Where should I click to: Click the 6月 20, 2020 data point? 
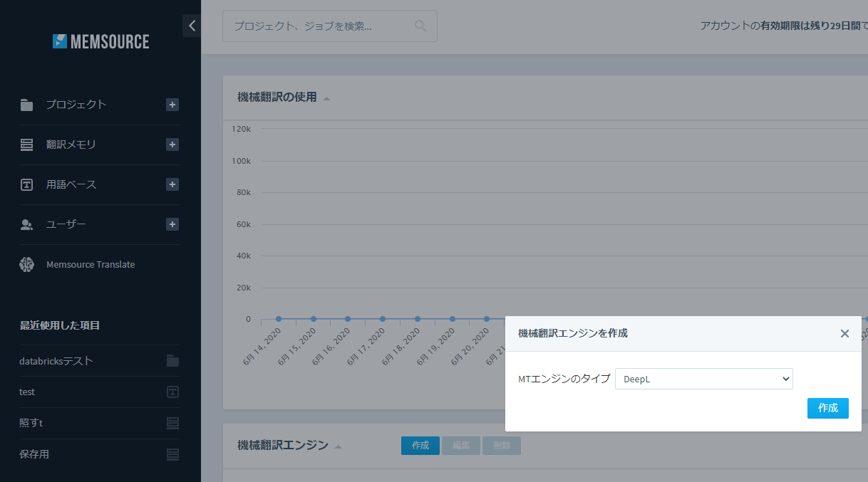(487, 319)
